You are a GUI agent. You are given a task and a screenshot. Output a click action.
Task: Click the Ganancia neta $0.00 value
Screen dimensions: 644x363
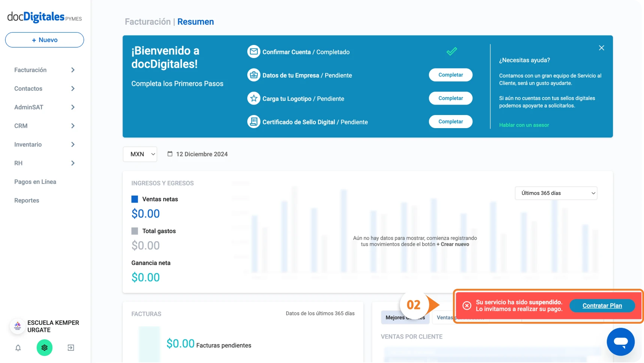145,278
